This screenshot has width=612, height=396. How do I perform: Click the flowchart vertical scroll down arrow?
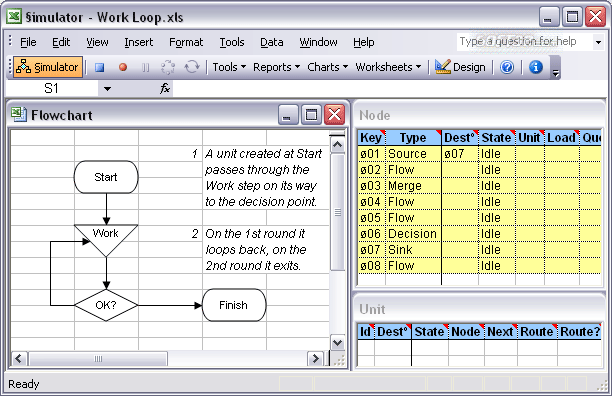[337, 343]
